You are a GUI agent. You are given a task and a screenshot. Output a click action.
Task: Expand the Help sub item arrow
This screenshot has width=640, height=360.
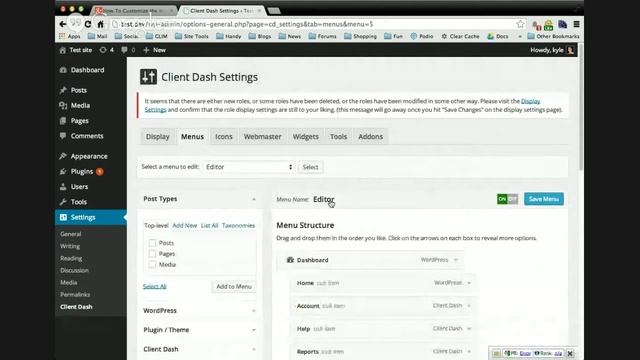pos(469,329)
